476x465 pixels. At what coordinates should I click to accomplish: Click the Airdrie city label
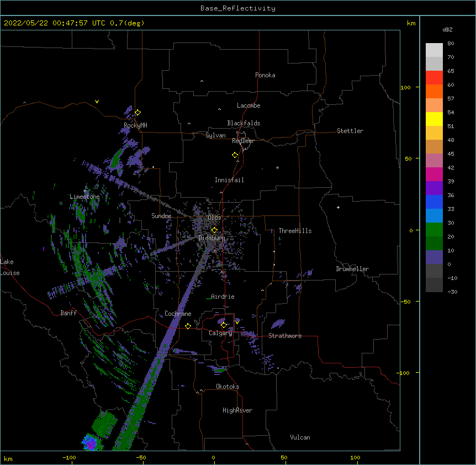click(x=223, y=297)
